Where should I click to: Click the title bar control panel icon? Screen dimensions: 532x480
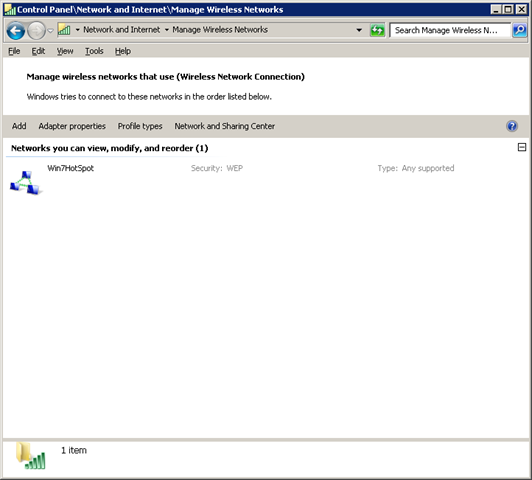tap(10, 9)
